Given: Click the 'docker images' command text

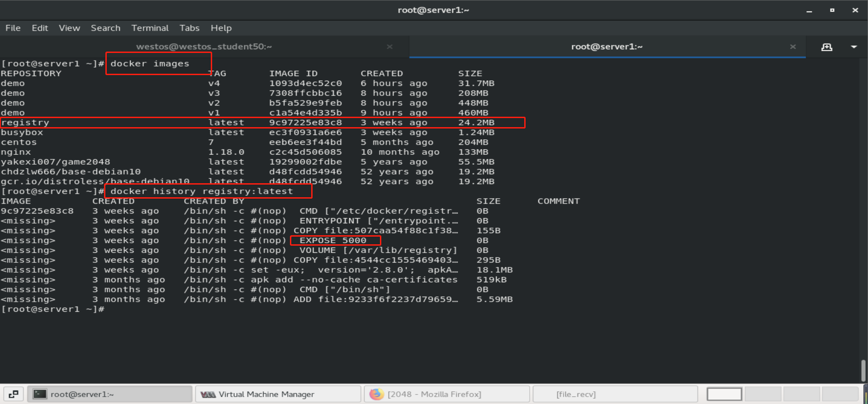Looking at the screenshot, I should click(x=150, y=64).
